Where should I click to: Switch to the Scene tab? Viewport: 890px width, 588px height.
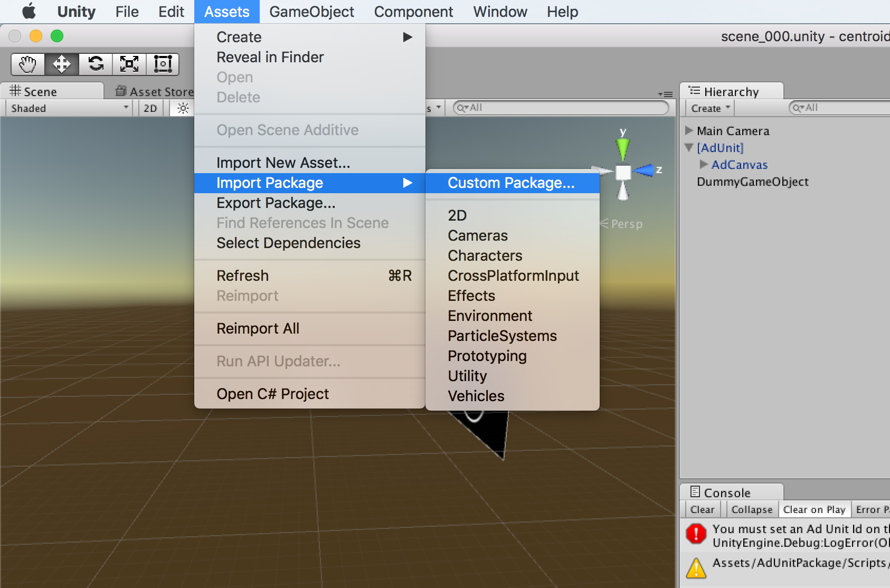[52, 91]
